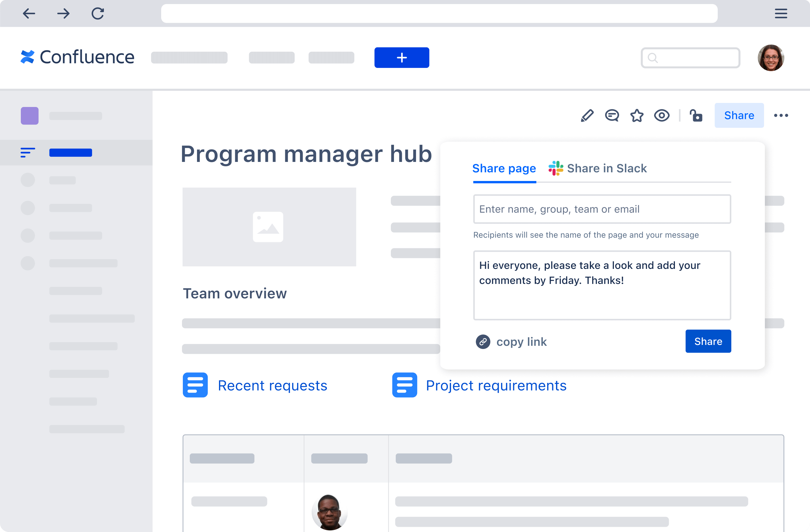The image size is (810, 532).
Task: Open the Recent requests link
Action: pyautogui.click(x=273, y=385)
